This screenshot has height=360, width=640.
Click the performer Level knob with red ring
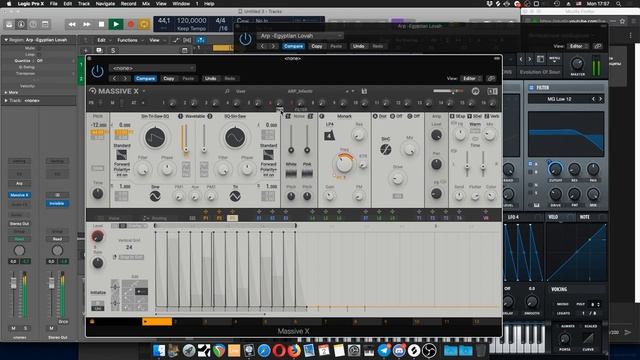[x=98, y=236]
